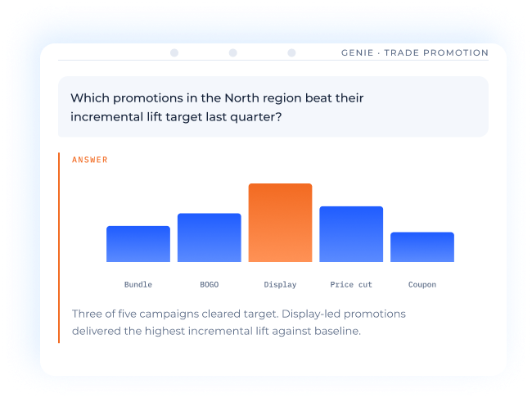Click the middle gray dot in header
This screenshot has width=532, height=398.
pos(232,52)
